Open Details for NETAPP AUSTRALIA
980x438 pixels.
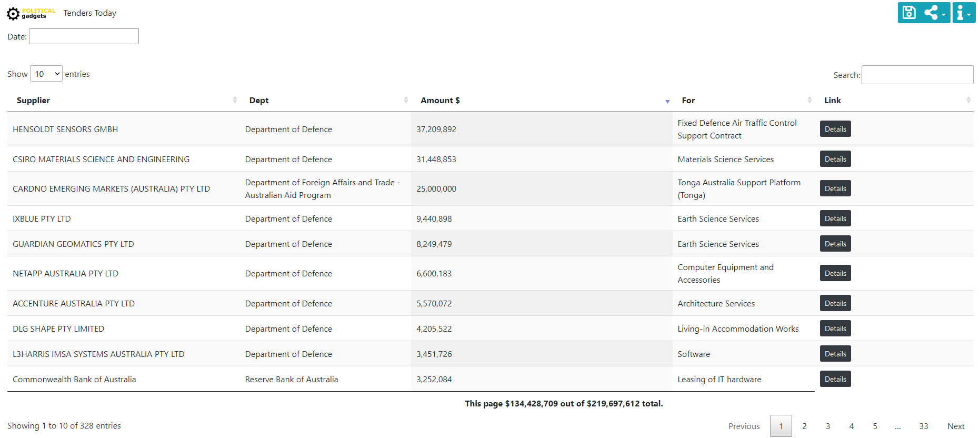835,273
